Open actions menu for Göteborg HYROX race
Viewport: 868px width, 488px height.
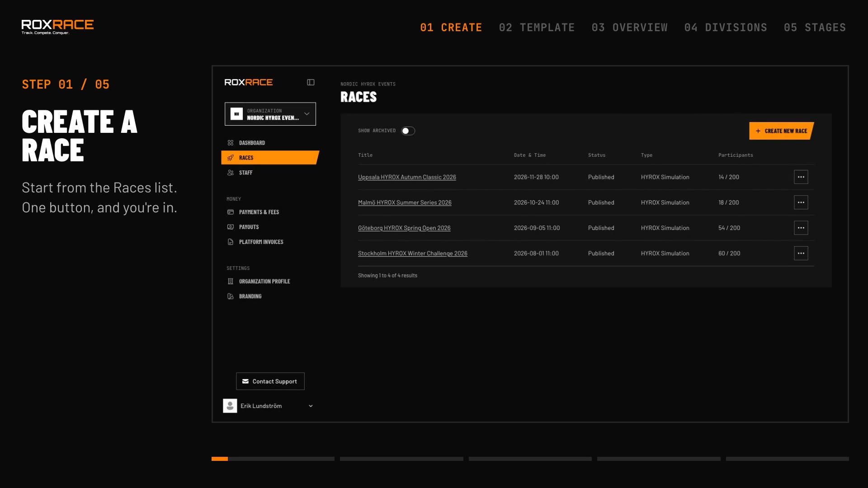pyautogui.click(x=801, y=228)
